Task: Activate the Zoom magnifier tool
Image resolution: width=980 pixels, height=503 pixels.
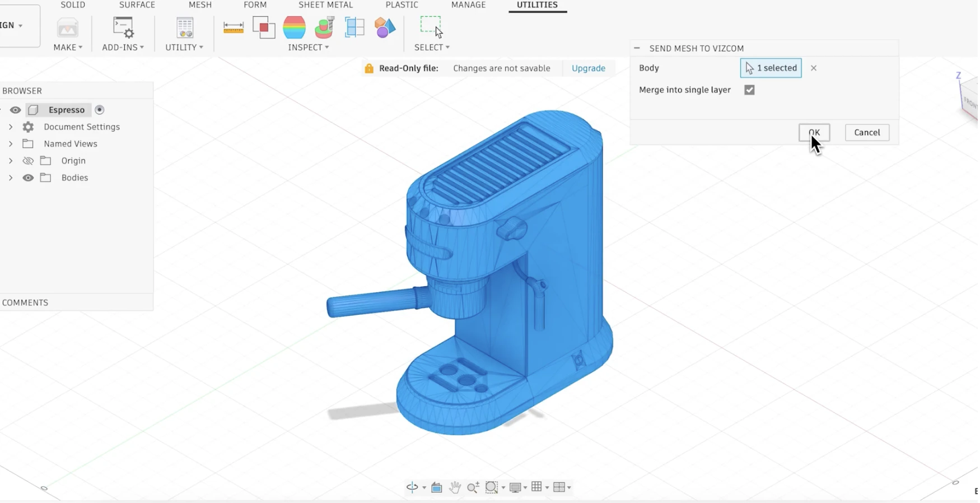Action: pyautogui.click(x=473, y=487)
